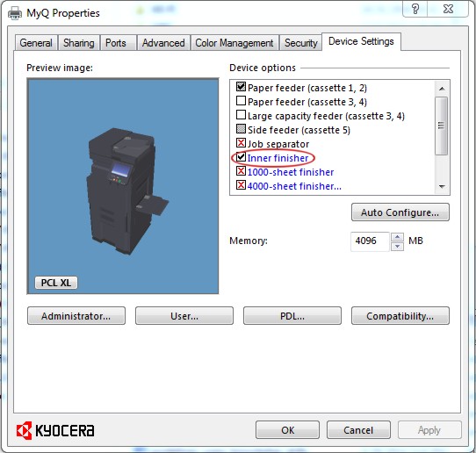Toggle the 1000-sheet finisher red X box
Screen dimensions: 476x453
tap(241, 171)
